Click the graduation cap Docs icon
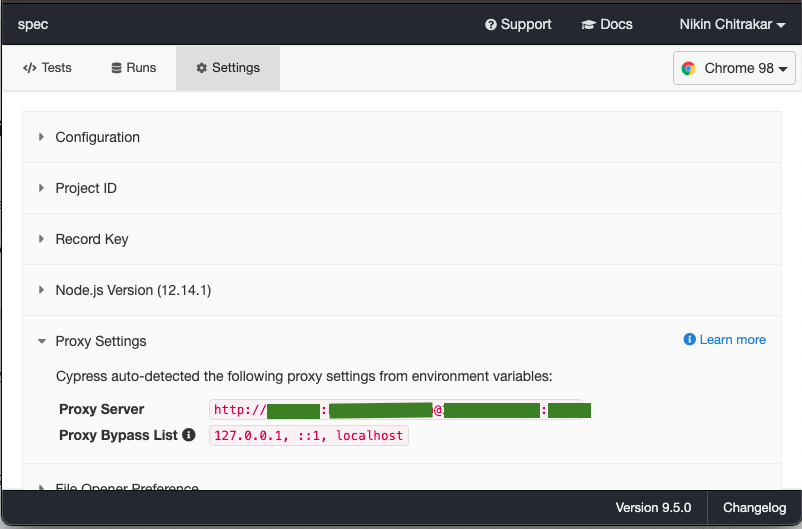 click(588, 25)
